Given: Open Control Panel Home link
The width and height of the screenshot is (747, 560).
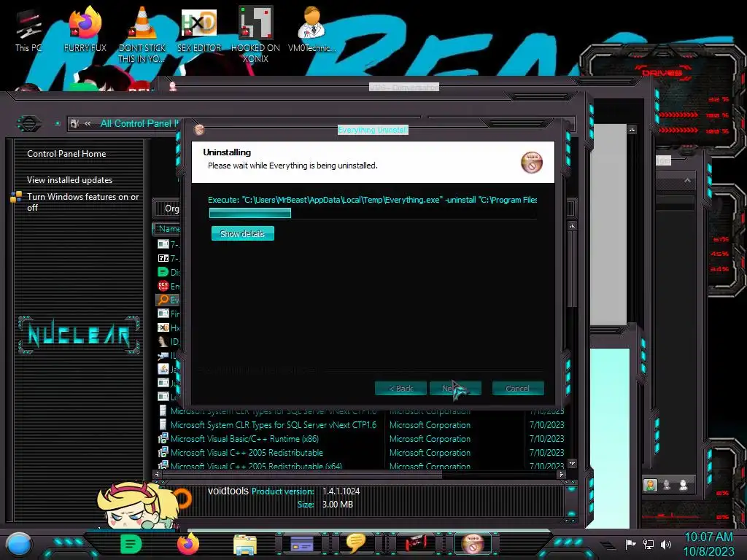Looking at the screenshot, I should click(x=66, y=153).
